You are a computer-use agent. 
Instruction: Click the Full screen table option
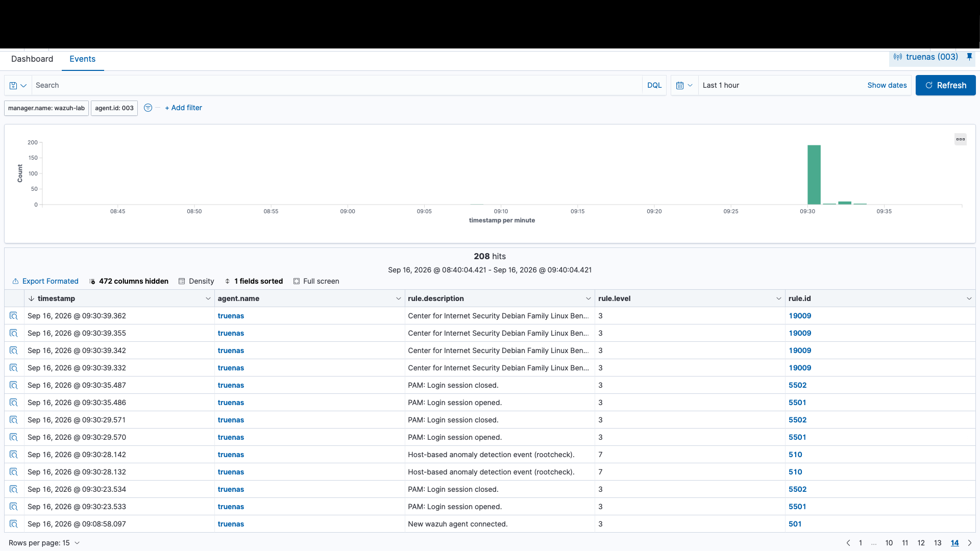point(316,281)
